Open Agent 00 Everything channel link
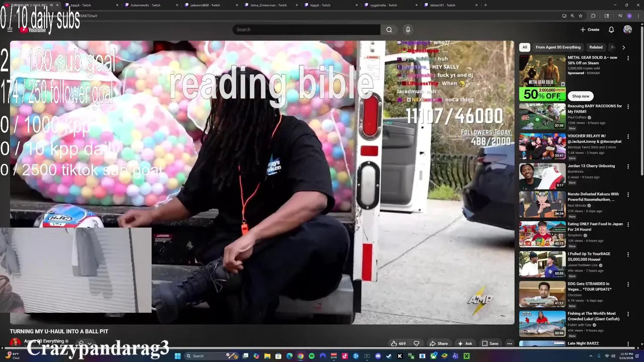644x362 pixels. pyautogui.click(x=44, y=341)
